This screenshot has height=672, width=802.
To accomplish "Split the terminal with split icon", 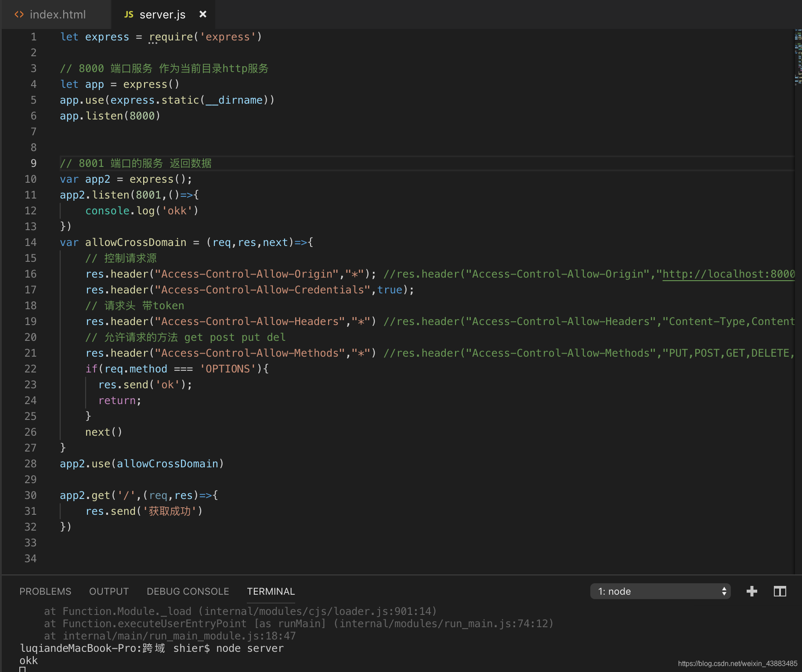I will [x=780, y=591].
